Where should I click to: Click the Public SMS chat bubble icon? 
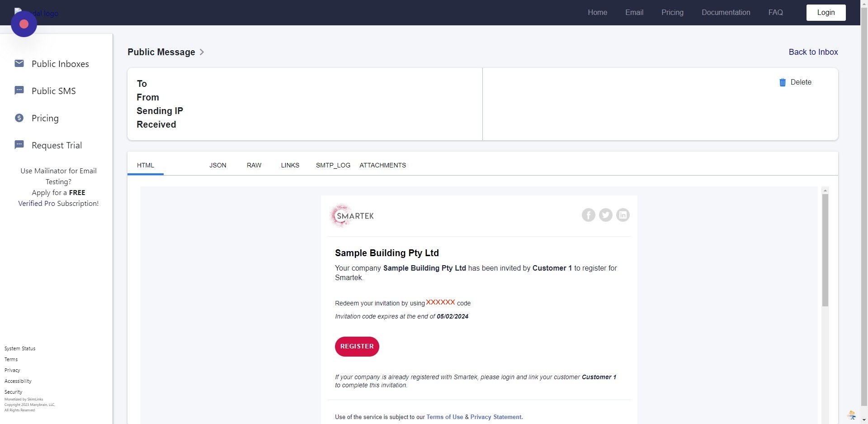(19, 91)
